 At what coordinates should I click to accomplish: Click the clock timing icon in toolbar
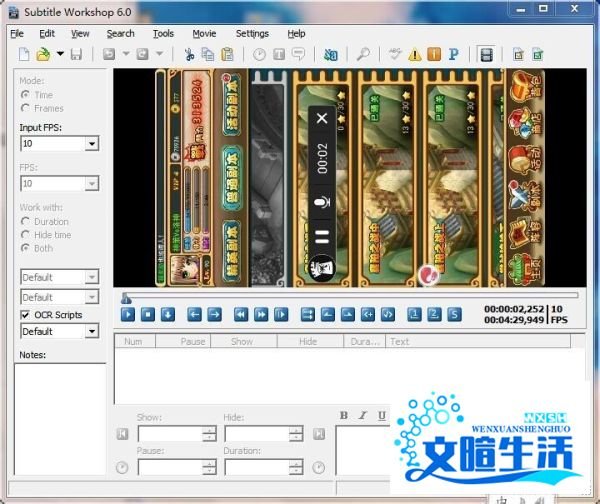pyautogui.click(x=259, y=54)
